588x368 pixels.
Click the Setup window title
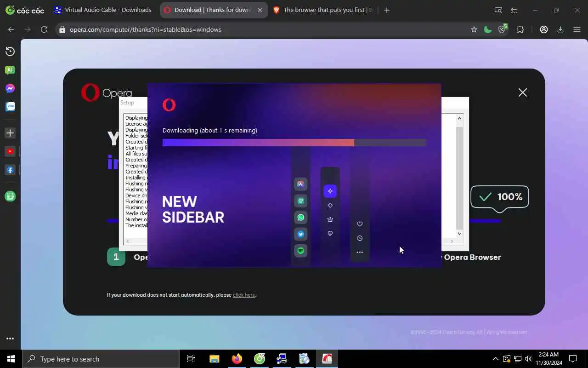click(x=127, y=103)
